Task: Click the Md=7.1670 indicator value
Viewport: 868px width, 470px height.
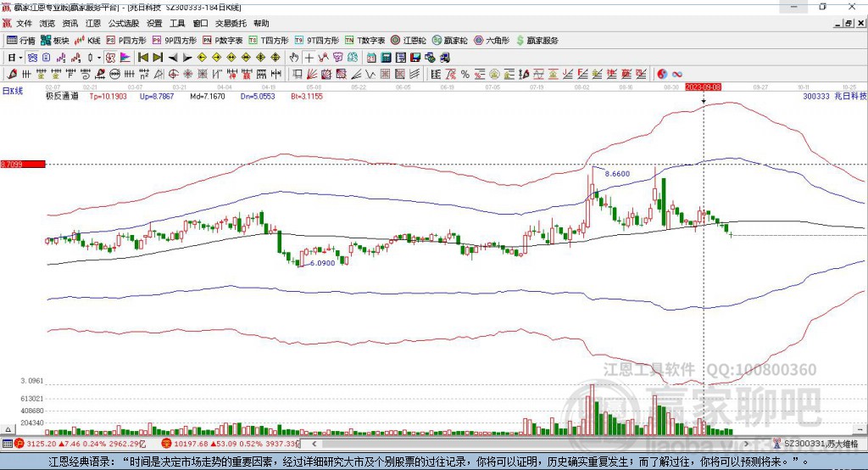Action: tap(208, 97)
